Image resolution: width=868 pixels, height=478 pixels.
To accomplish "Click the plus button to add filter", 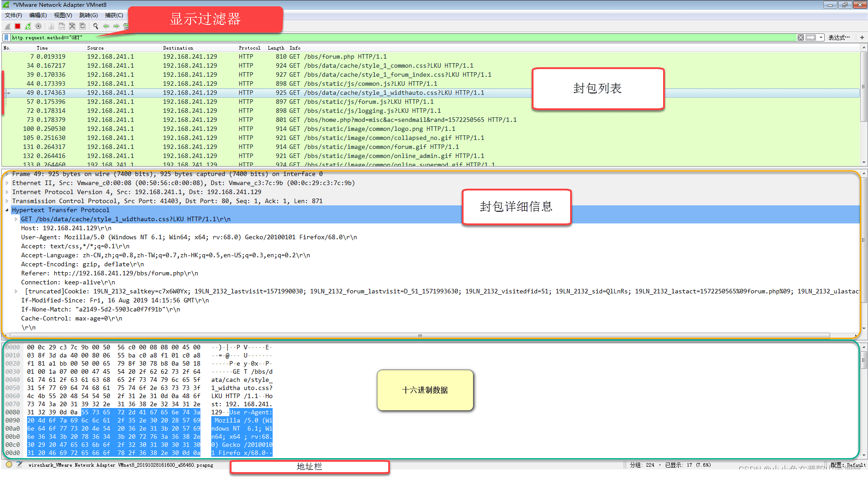I will click(862, 37).
